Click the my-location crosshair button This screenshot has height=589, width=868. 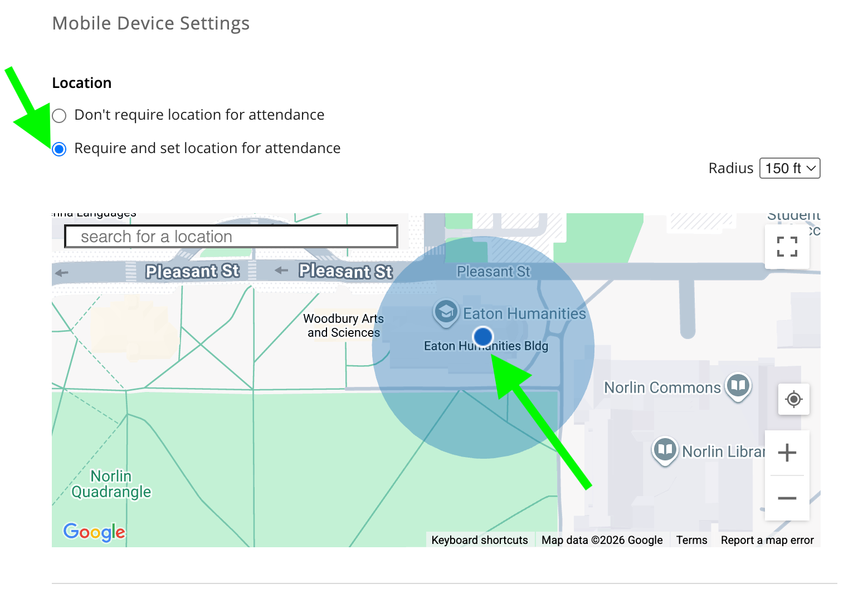[x=793, y=399]
